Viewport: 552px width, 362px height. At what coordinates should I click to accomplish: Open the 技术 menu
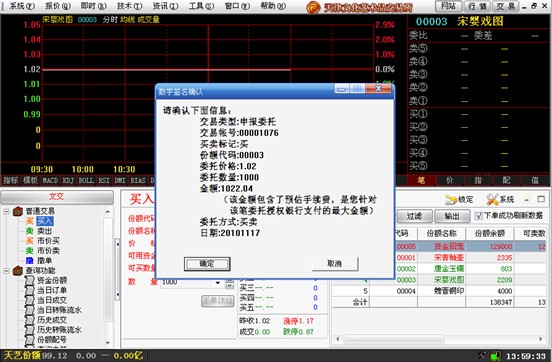129,6
